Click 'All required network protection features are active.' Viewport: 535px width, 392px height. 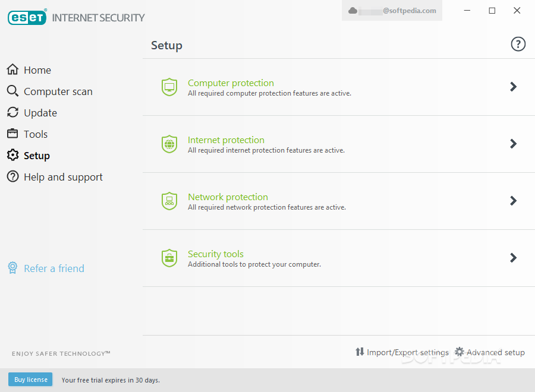267,207
